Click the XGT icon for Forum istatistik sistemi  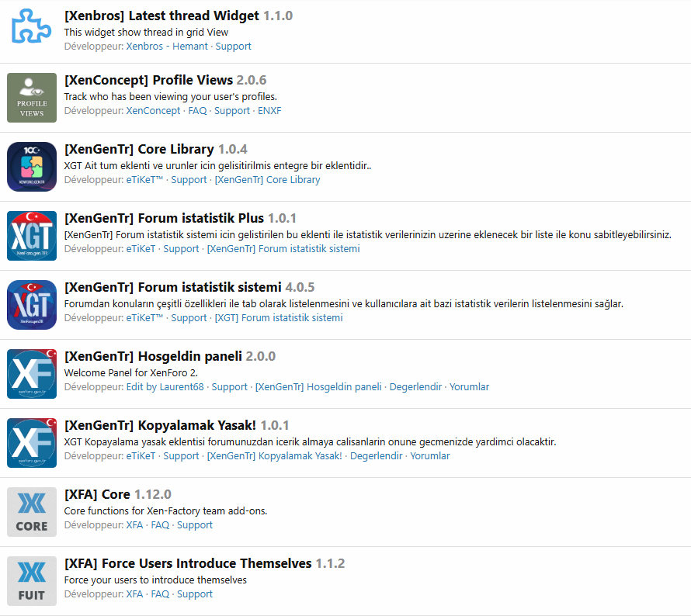[32, 305]
